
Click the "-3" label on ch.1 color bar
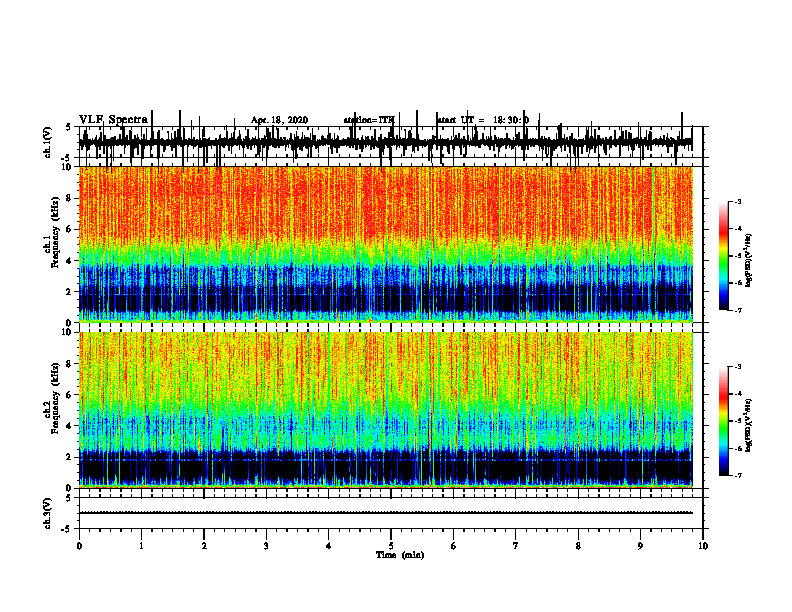738,201
